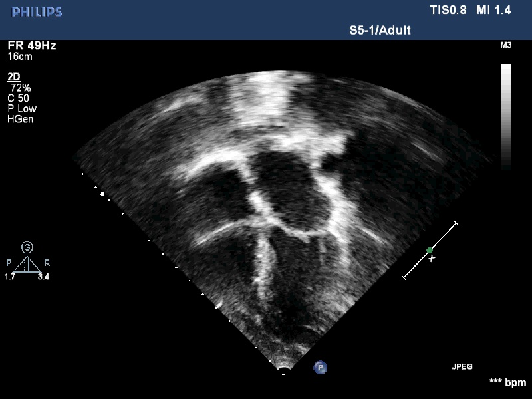Viewport: 532px width, 399px height.
Task: Click the FR 49Hz frame rate text
Action: [32, 46]
